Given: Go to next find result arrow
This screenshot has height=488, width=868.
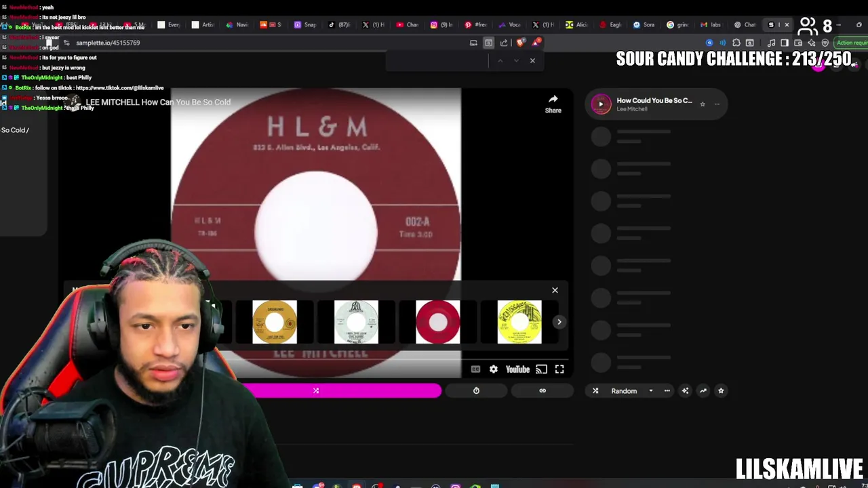Looking at the screenshot, I should pos(516,61).
